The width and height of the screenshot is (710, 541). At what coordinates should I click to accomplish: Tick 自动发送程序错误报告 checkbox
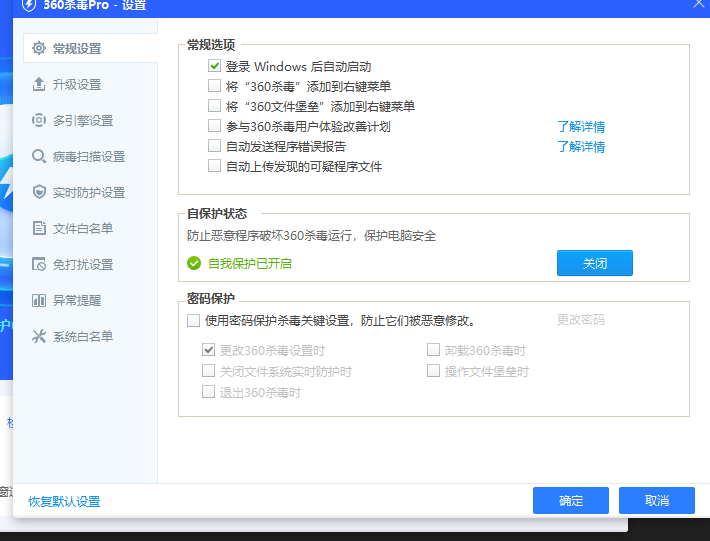[214, 146]
